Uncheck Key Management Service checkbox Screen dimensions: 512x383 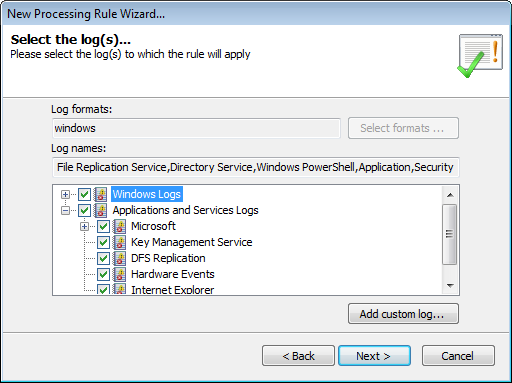coord(103,242)
